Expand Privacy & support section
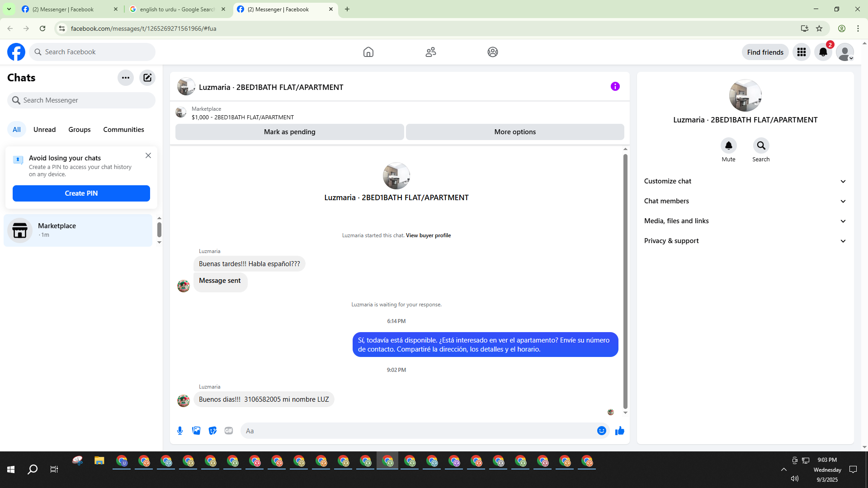Screen dimensions: 868x488 coord(745,241)
